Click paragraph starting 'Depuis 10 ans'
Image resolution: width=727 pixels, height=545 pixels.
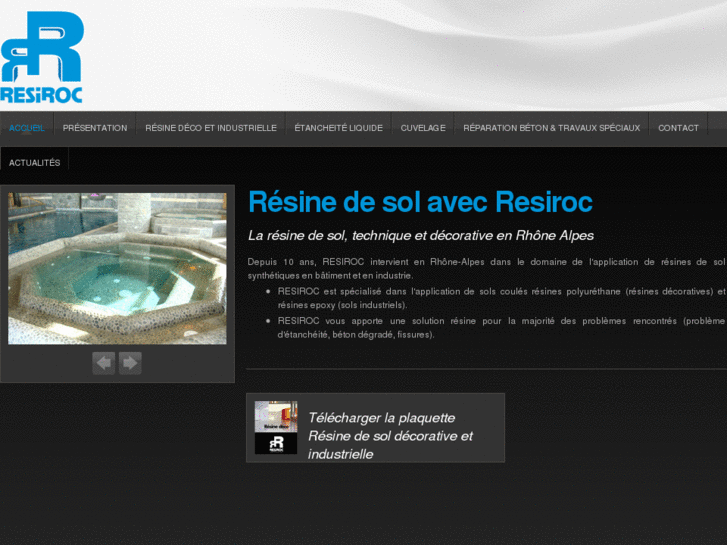click(486, 269)
